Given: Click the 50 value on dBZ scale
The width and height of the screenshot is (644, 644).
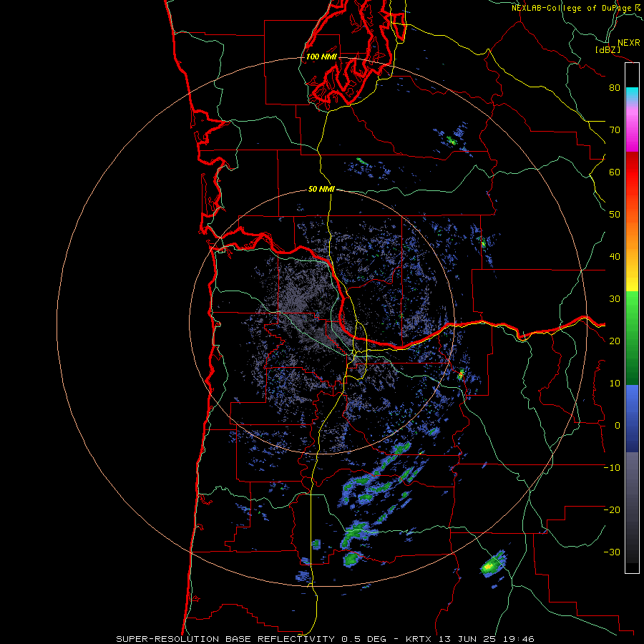Looking at the screenshot, I should coord(615,215).
